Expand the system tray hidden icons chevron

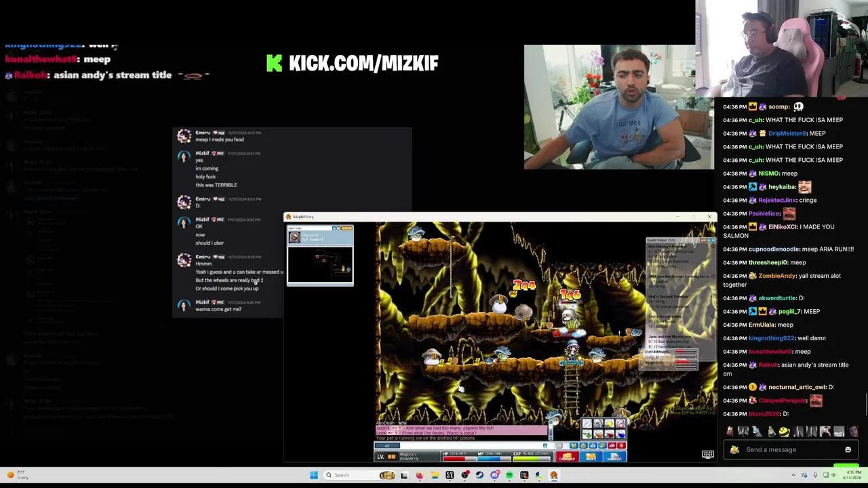click(793, 475)
